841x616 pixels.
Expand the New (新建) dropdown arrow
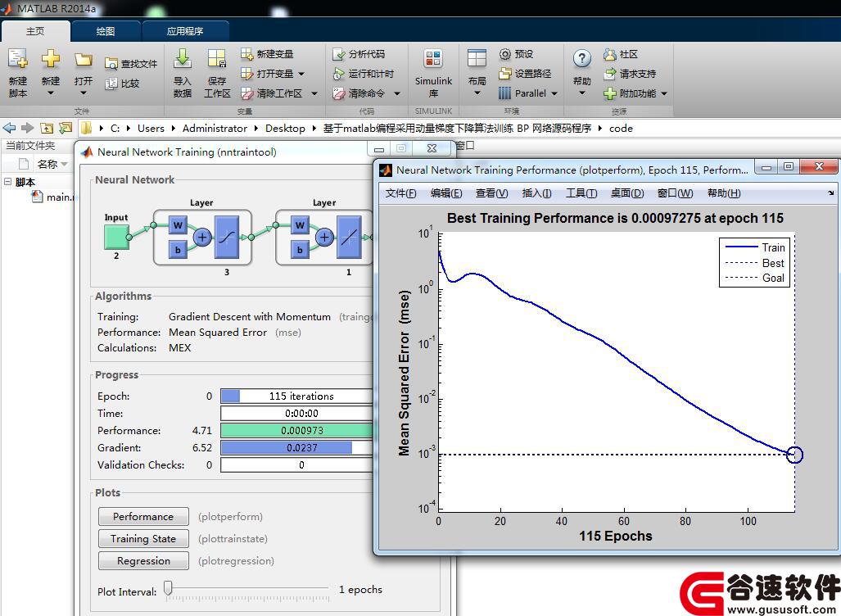point(51,93)
